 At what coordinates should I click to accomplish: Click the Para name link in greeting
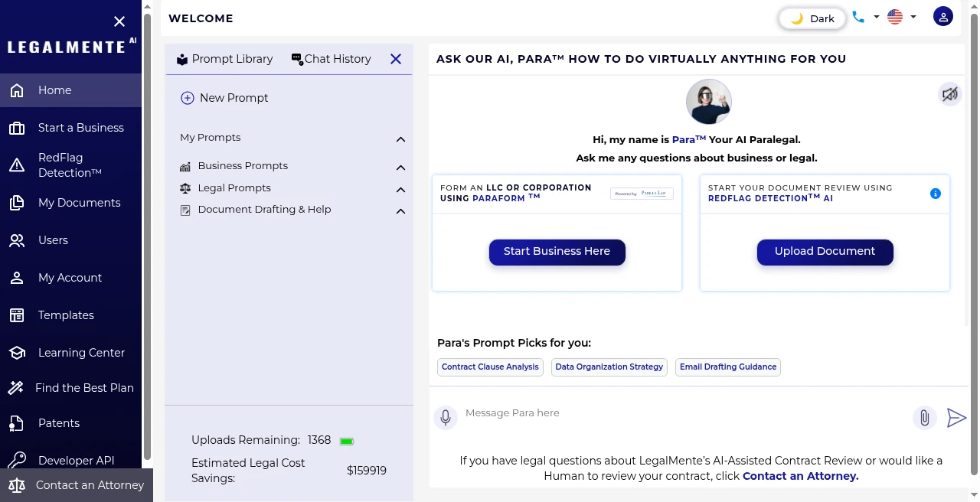(x=689, y=139)
